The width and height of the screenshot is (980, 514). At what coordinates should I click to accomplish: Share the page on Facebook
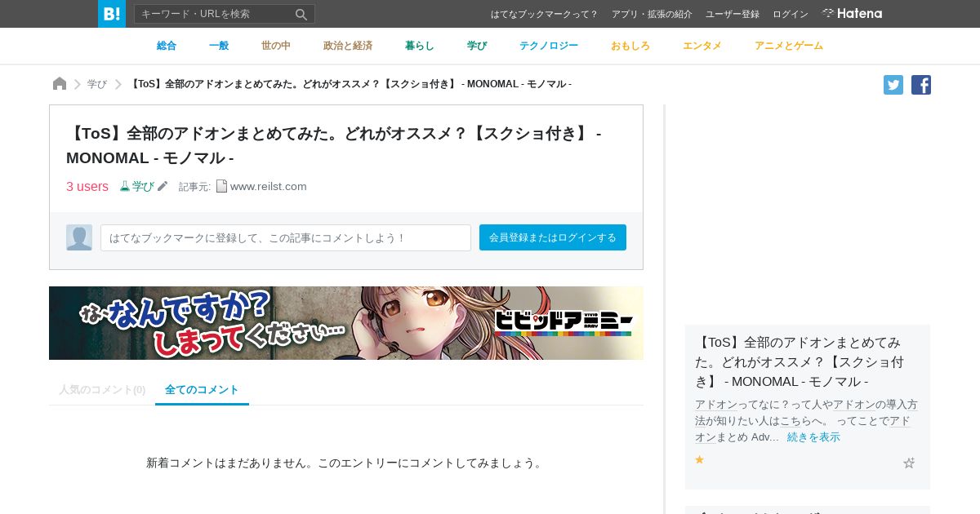coord(921,85)
